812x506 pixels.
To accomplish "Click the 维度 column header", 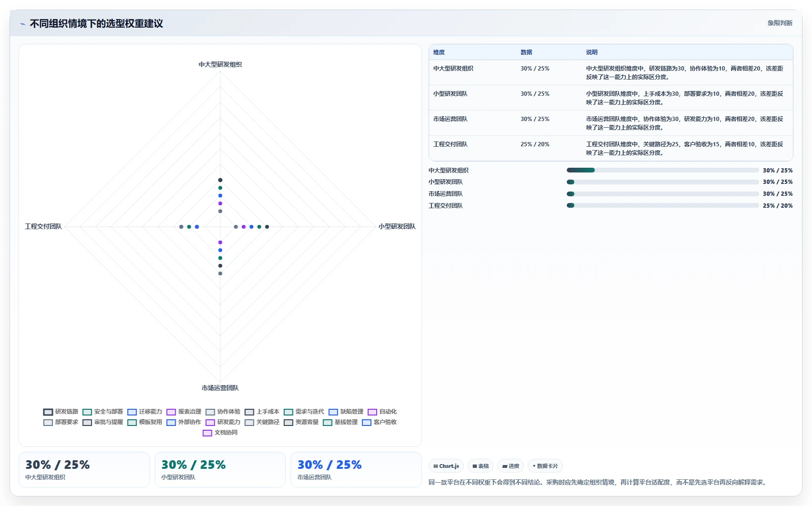I will click(x=439, y=52).
